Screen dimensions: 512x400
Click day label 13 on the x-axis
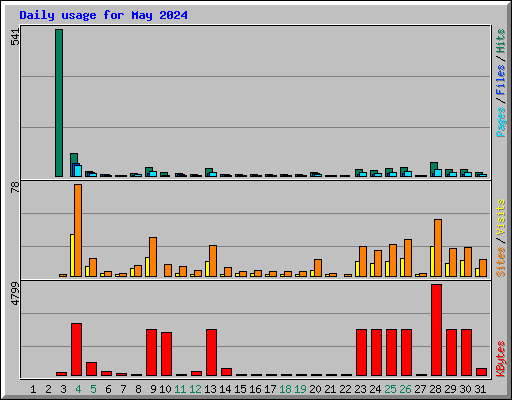[x=210, y=389]
